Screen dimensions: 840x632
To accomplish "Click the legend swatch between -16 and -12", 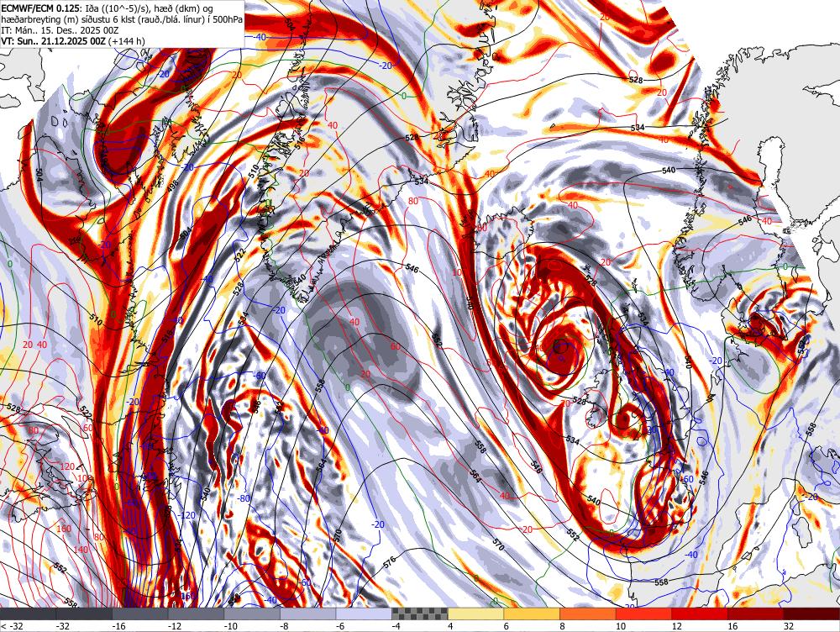I will click(x=140, y=614).
